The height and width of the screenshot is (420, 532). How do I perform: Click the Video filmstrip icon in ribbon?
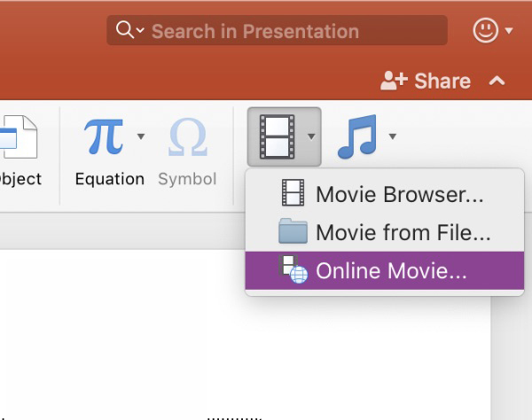click(276, 137)
